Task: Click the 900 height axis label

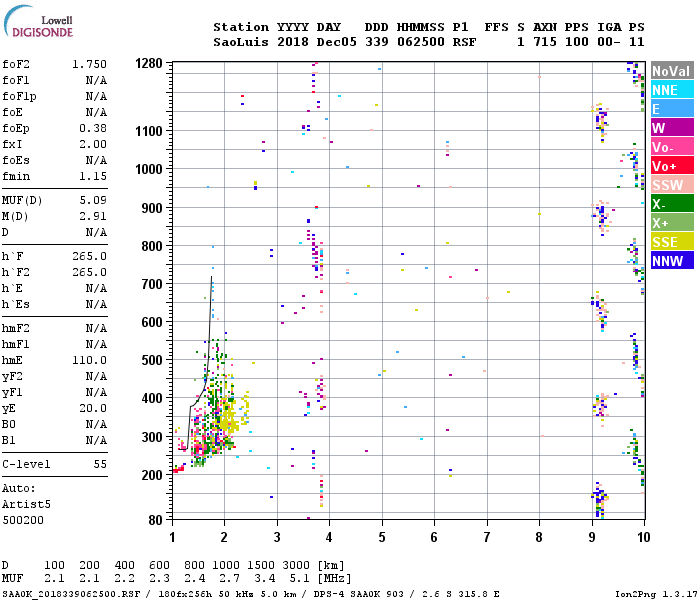Action: click(152, 208)
